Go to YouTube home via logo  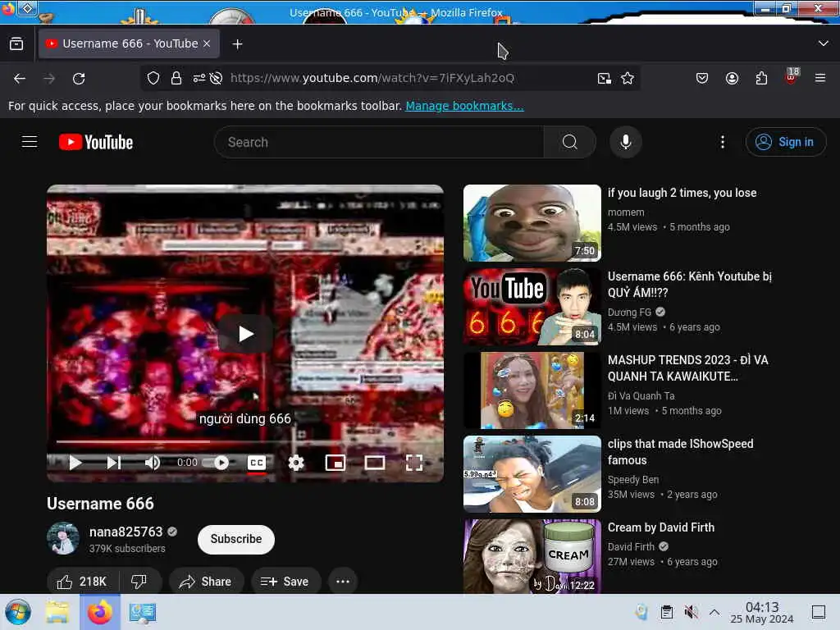point(96,142)
